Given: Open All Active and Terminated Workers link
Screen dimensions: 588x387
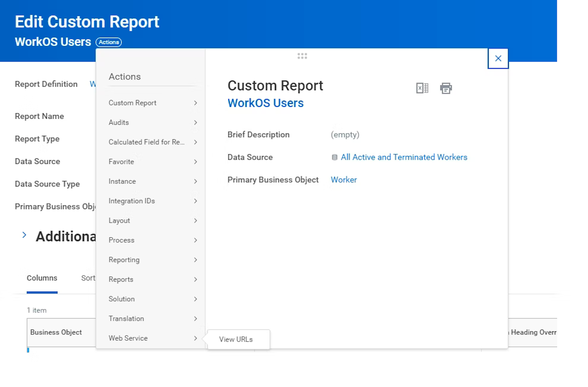Looking at the screenshot, I should click(404, 157).
